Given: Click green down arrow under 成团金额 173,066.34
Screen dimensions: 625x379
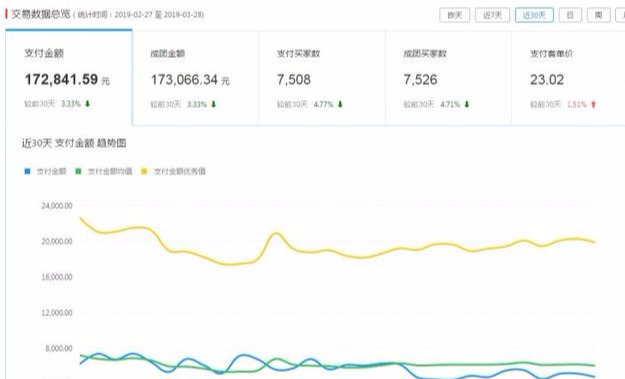Looking at the screenshot, I should pyautogui.click(x=214, y=104).
